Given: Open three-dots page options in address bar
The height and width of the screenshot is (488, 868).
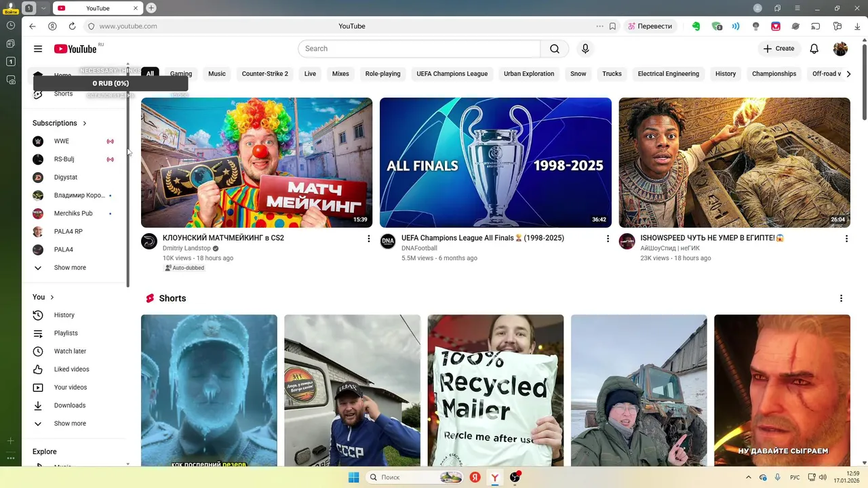Looking at the screenshot, I should (599, 26).
